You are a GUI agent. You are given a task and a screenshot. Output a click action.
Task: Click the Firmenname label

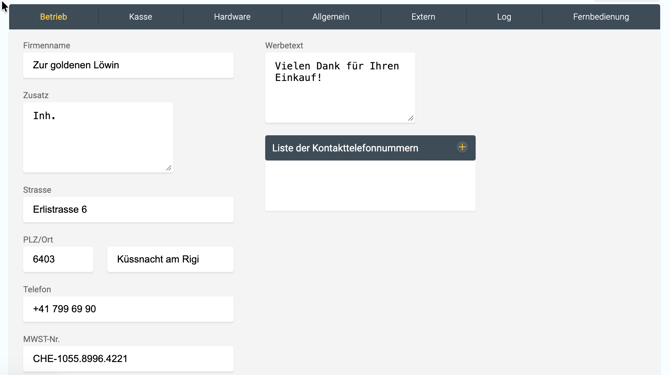(47, 45)
